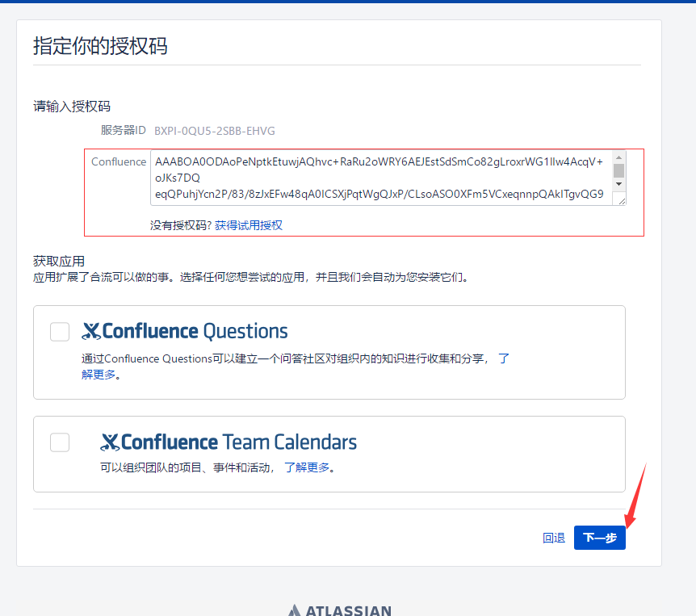Click the Confluence Questions logo icon
The image size is (696, 616).
pyautogui.click(x=91, y=332)
